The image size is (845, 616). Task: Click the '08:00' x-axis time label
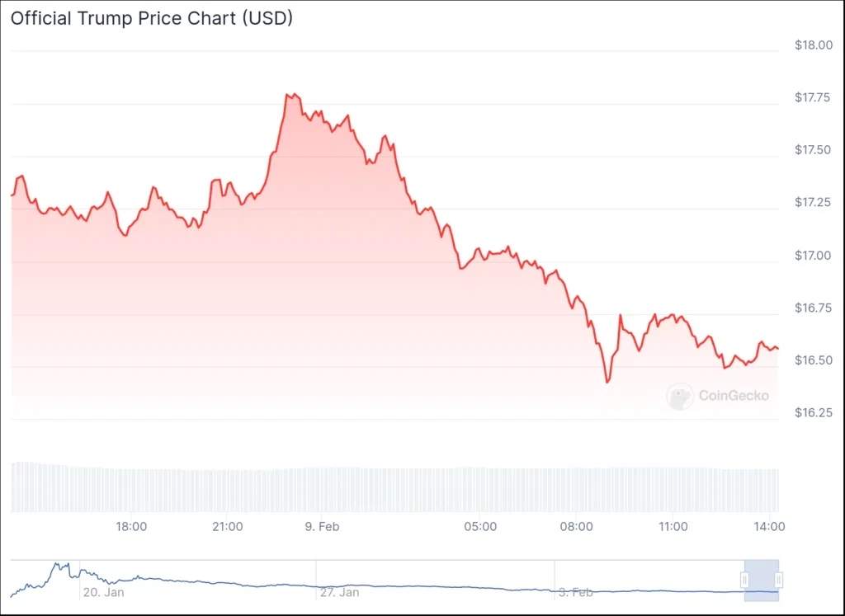coord(576,527)
